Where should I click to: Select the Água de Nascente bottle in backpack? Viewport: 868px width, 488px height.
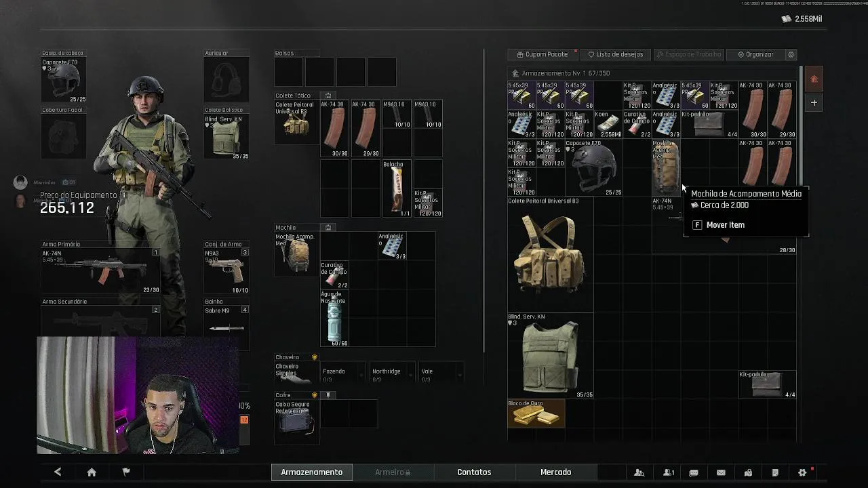click(334, 319)
